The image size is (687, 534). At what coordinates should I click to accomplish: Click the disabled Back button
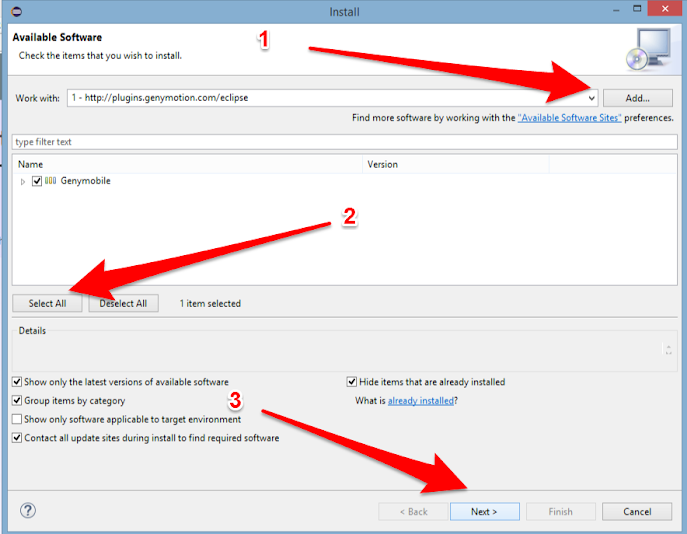tap(414, 512)
